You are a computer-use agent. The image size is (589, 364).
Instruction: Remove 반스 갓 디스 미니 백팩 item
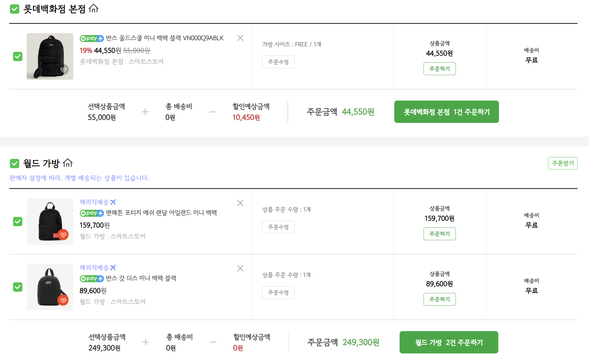pyautogui.click(x=240, y=268)
